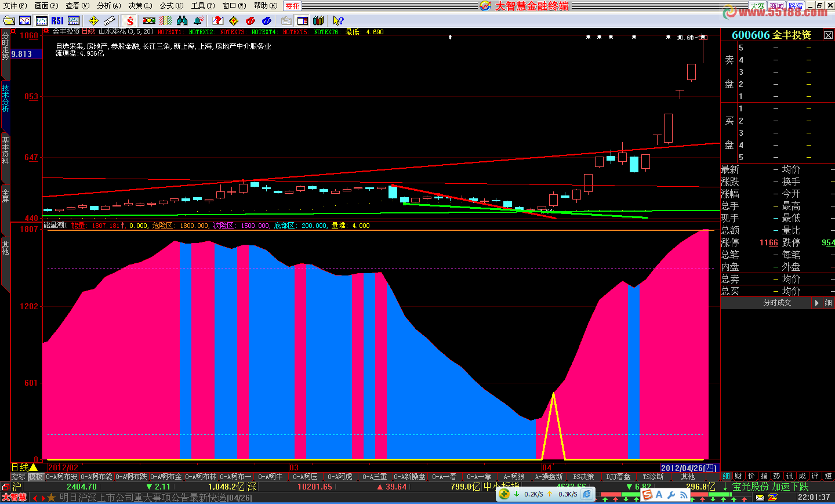Toggle the 模板 template button

(x=36, y=477)
